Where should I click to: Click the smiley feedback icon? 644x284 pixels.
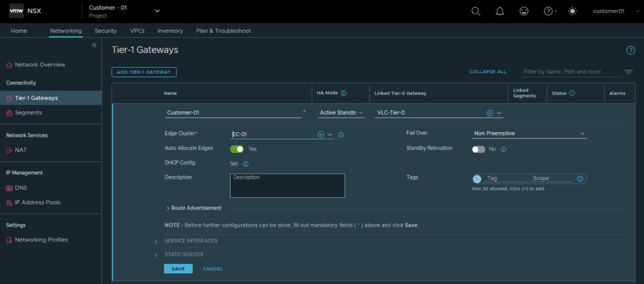(x=524, y=11)
